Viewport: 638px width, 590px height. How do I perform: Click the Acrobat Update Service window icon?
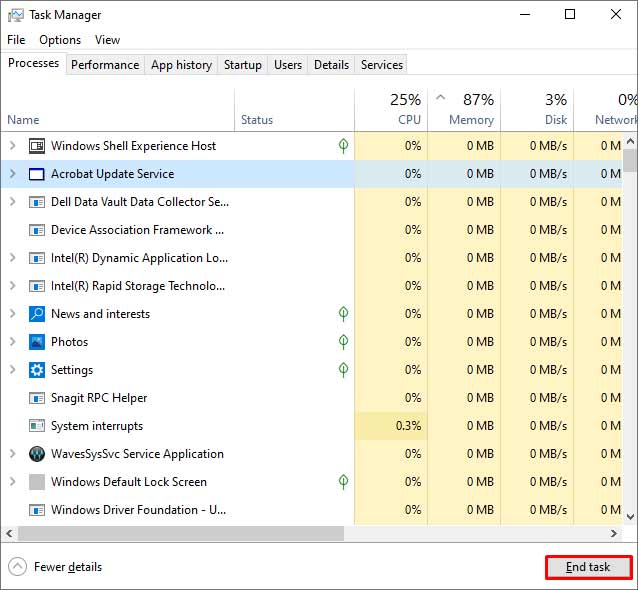[37, 174]
